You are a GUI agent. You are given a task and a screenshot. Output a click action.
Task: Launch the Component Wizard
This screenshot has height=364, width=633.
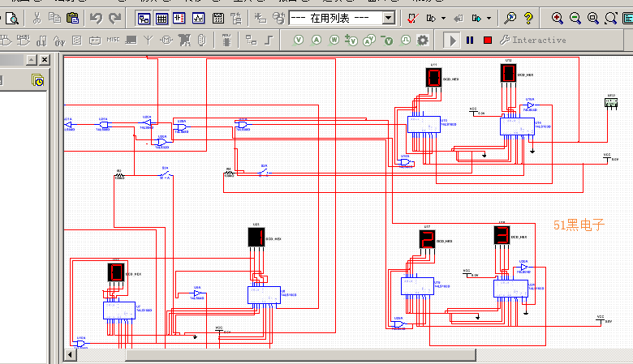tap(261, 18)
